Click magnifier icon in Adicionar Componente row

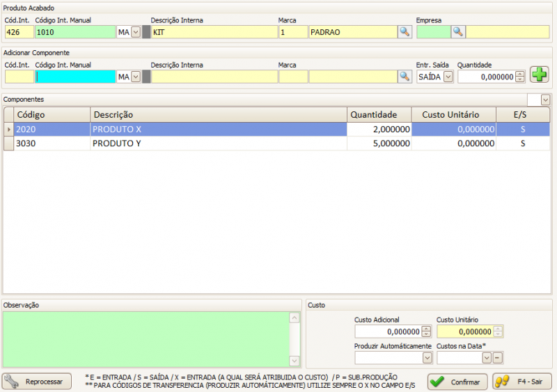(405, 77)
